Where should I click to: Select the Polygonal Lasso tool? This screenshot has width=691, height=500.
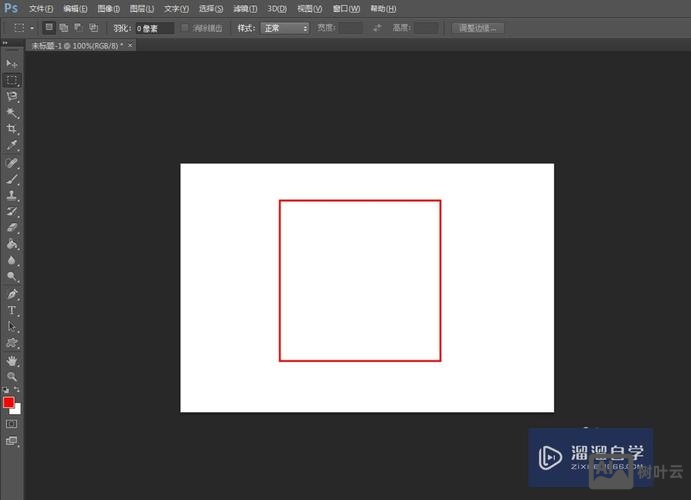[x=12, y=96]
